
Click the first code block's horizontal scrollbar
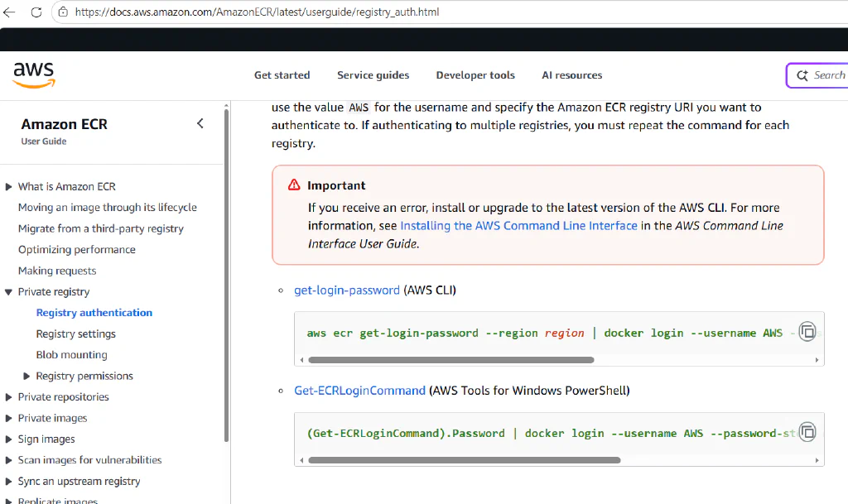451,360
